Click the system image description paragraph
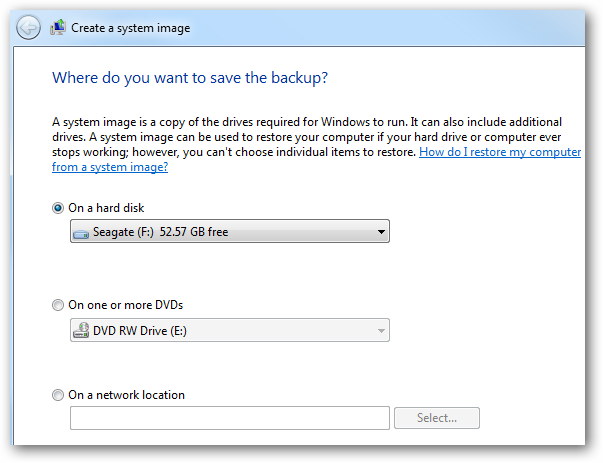The height and width of the screenshot is (463, 603). pos(300,130)
